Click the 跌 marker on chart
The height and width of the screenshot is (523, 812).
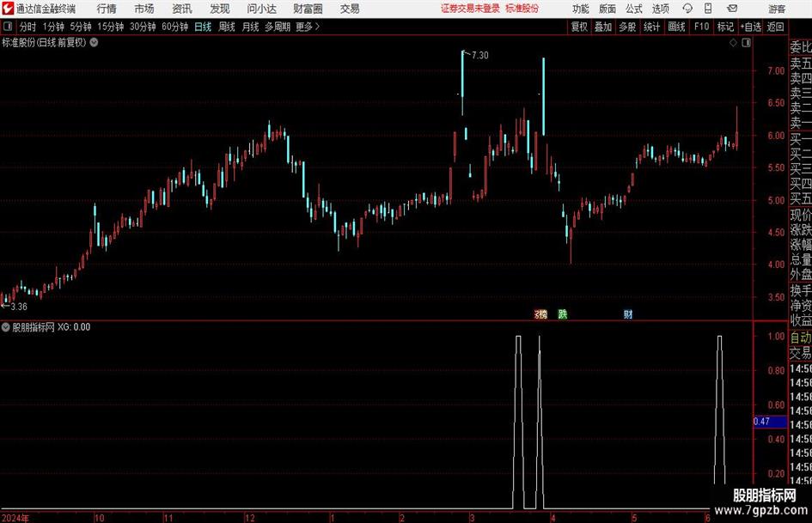point(563,313)
